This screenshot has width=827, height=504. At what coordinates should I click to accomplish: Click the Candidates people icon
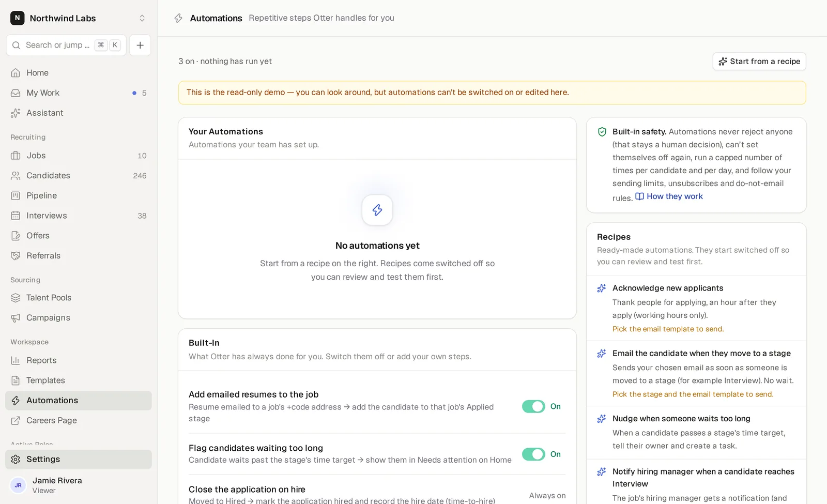(x=16, y=176)
